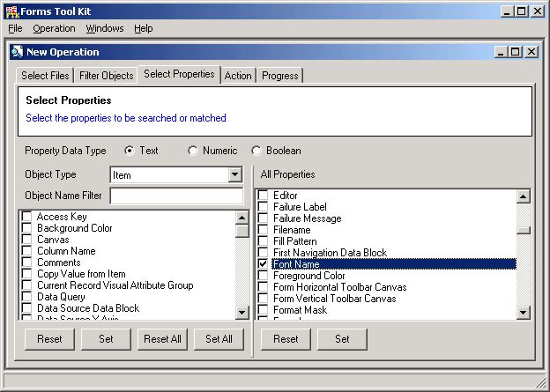Open the Windows menu
550x392 pixels.
tap(105, 28)
